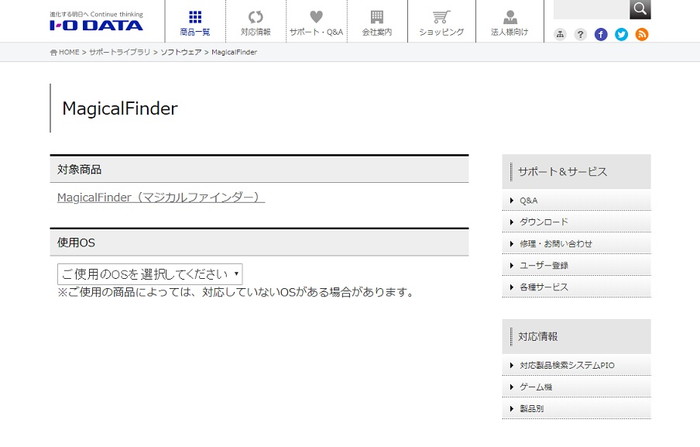This screenshot has height=447, width=700.
Task: Open 各種サービス sidebar link
Action: [x=576, y=287]
